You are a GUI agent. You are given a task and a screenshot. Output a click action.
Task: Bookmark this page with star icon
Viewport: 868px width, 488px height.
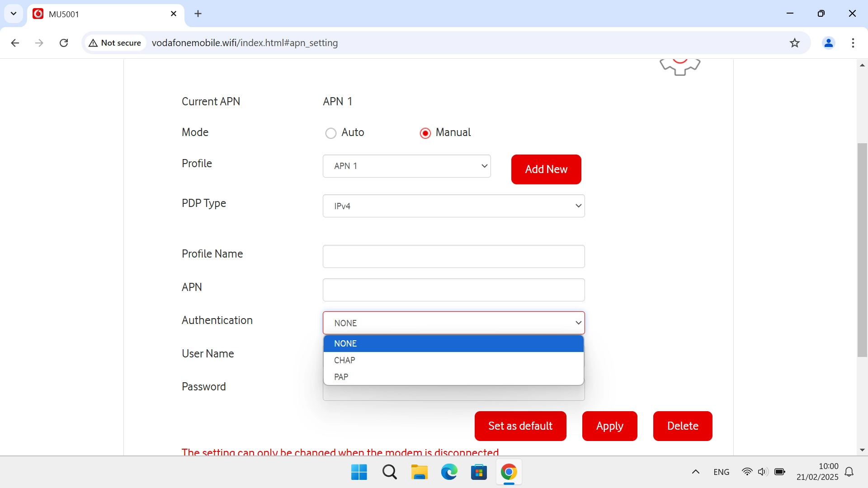click(x=794, y=43)
